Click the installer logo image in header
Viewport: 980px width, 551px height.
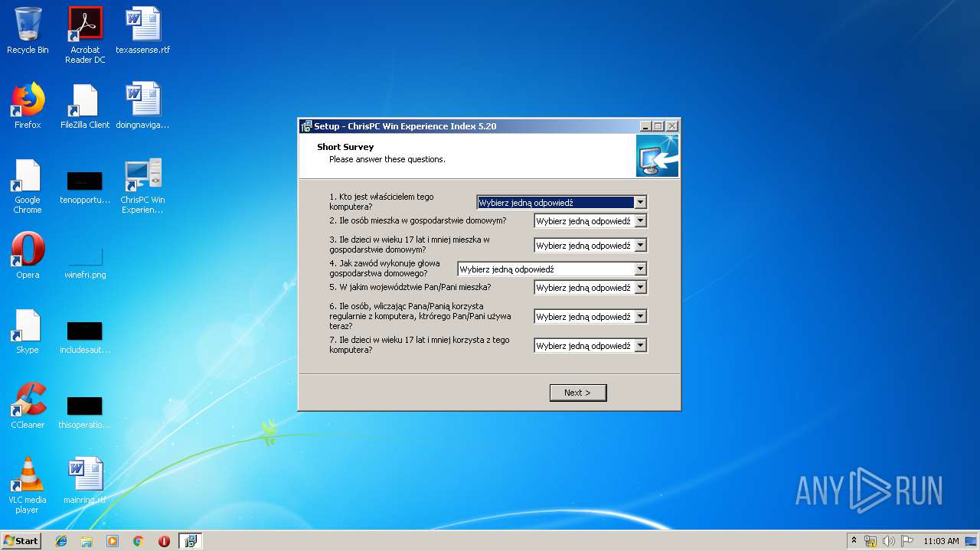click(657, 156)
